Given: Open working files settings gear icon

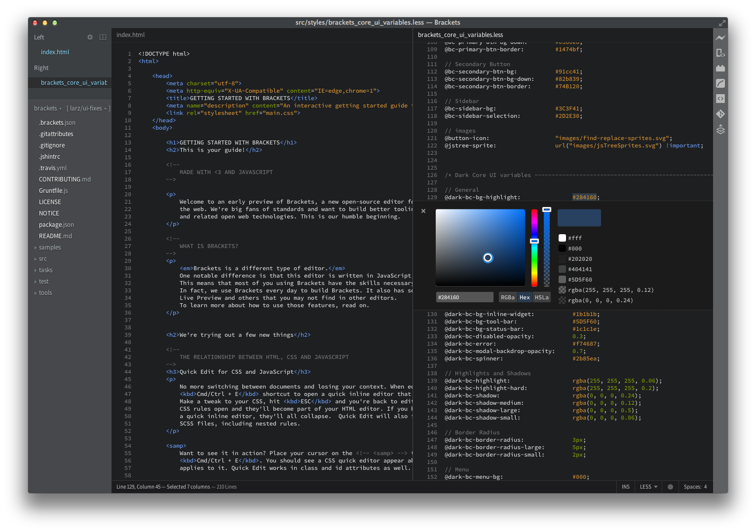Looking at the screenshot, I should [90, 37].
